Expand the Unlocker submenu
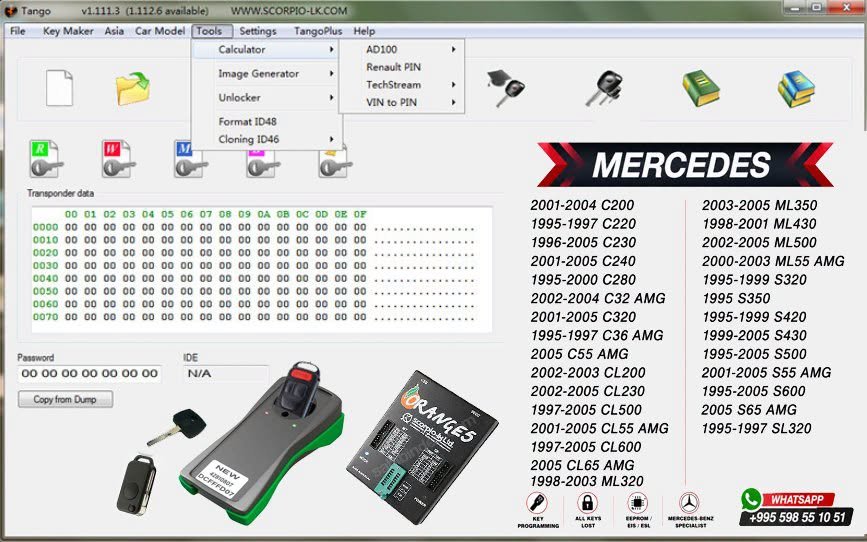The image size is (867, 542). point(267,97)
